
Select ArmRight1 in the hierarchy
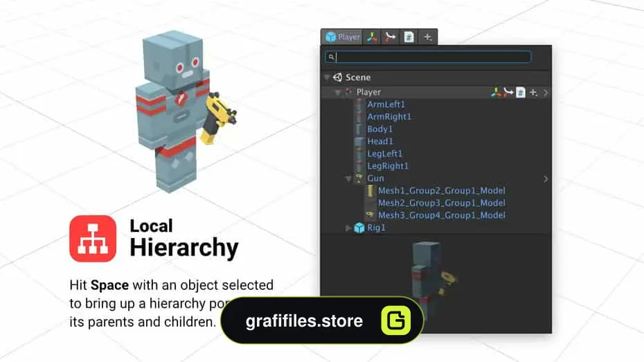389,116
